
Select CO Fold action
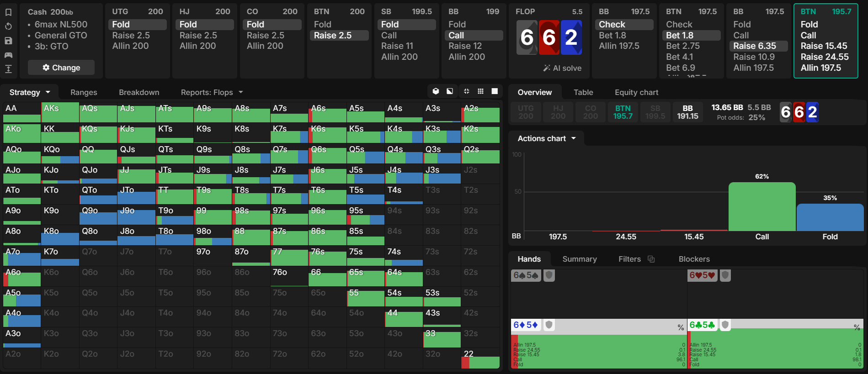tap(272, 24)
